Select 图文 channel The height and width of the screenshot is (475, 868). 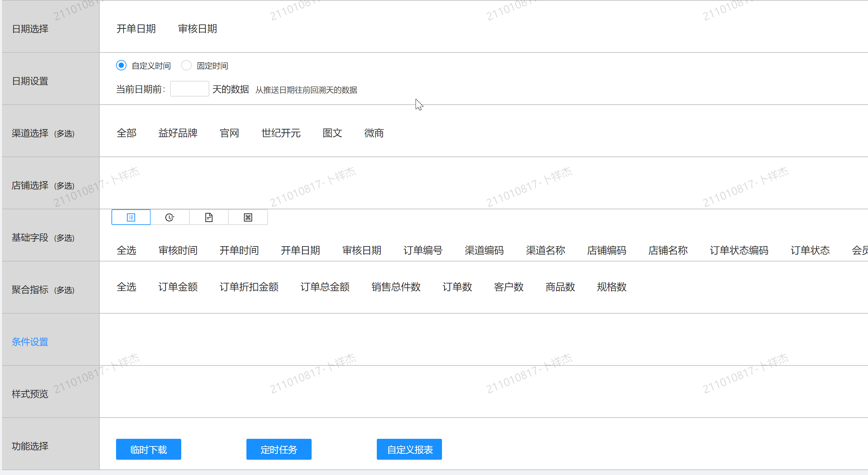click(x=332, y=133)
